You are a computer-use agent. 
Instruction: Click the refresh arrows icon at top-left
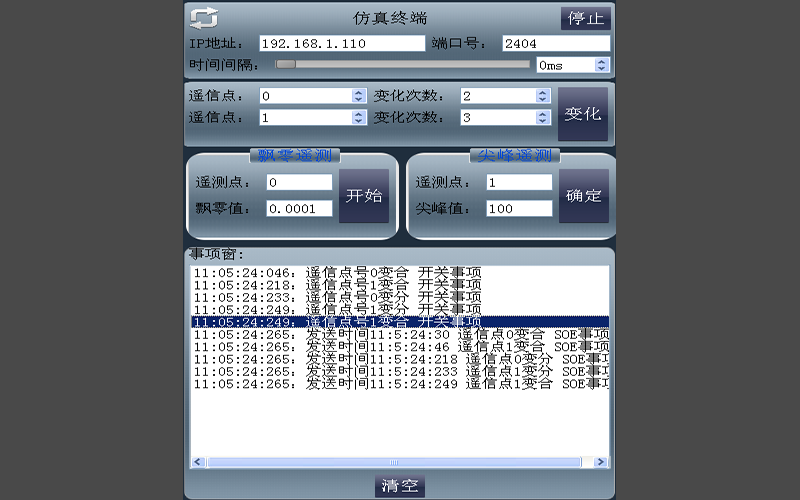(x=204, y=18)
